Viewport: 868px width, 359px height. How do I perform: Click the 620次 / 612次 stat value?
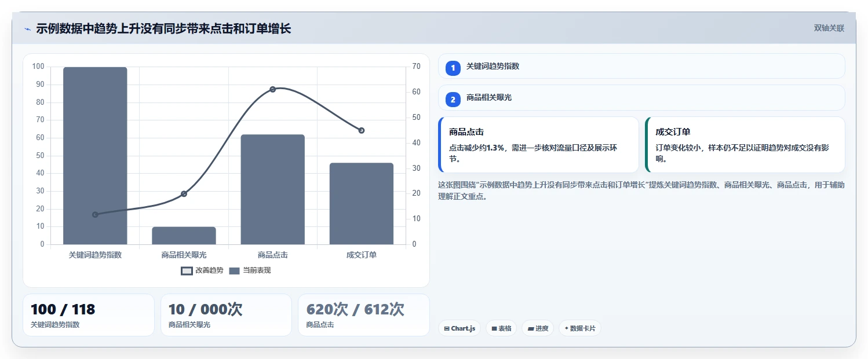click(355, 310)
